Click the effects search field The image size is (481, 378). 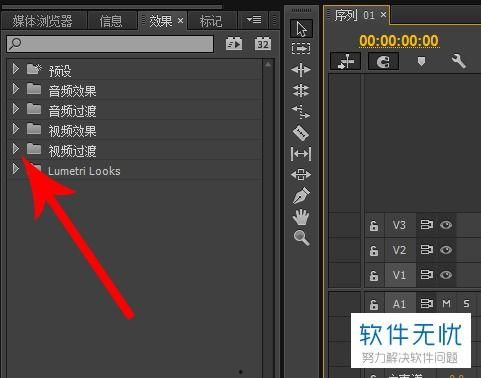(x=110, y=44)
